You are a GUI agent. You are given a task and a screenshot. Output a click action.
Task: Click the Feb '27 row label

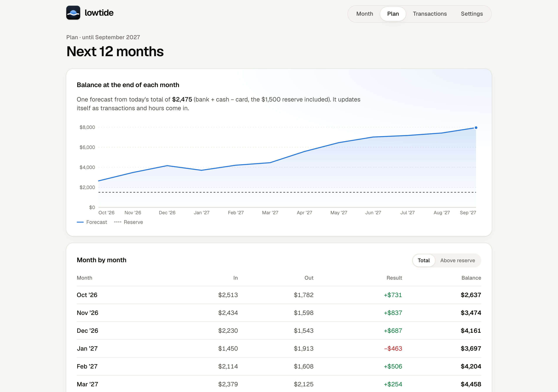(x=87, y=366)
